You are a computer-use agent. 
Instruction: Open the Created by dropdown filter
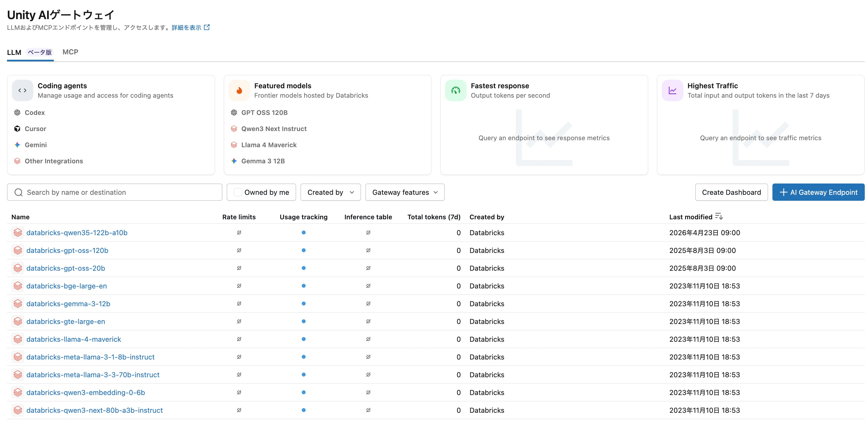pyautogui.click(x=331, y=192)
